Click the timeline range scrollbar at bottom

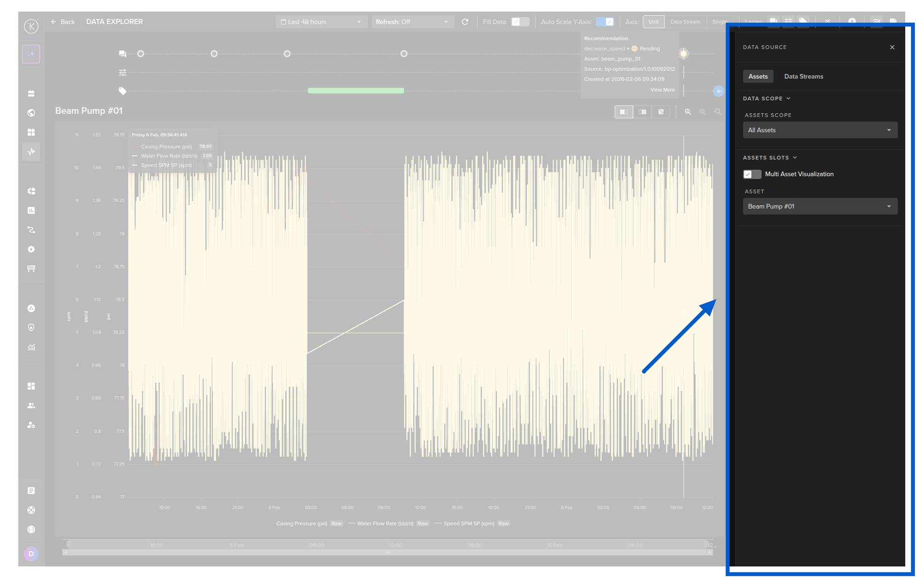pyautogui.click(x=387, y=552)
